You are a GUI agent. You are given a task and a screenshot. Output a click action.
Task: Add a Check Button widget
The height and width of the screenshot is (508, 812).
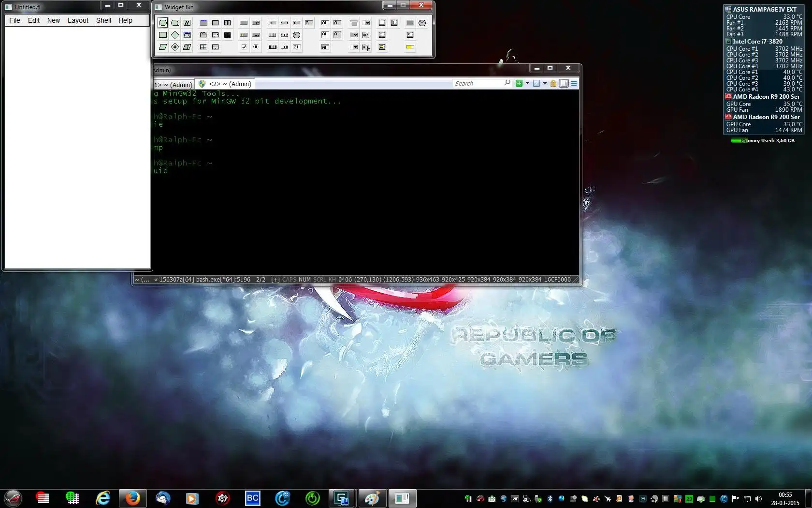[x=244, y=47]
